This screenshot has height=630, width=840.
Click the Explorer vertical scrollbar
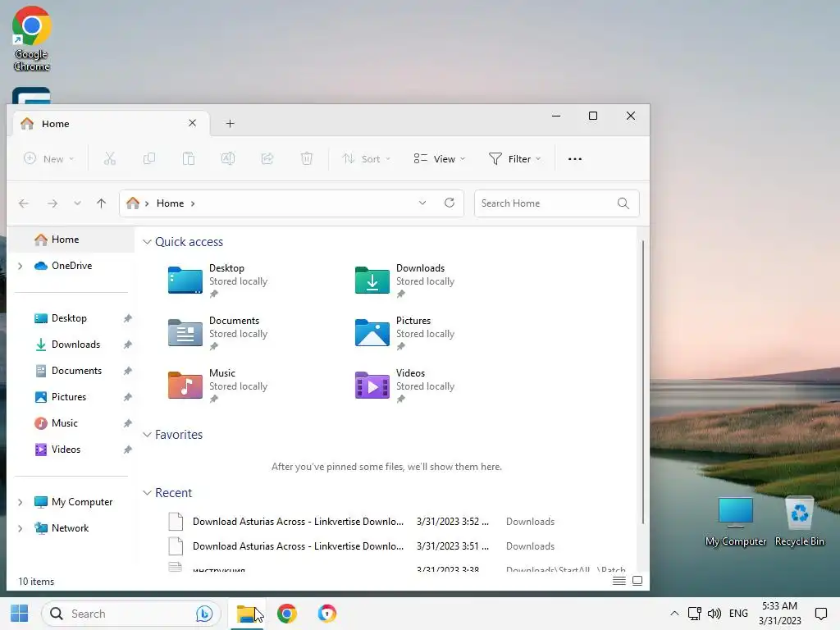point(642,383)
